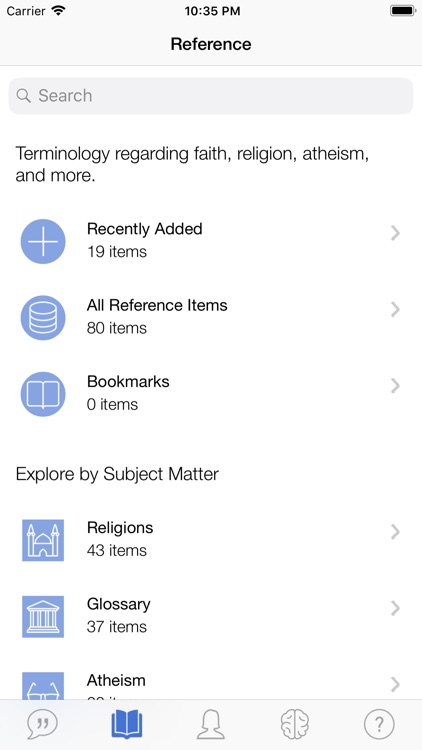
Task: Open the Glossary chevron arrow
Action: tap(395, 608)
